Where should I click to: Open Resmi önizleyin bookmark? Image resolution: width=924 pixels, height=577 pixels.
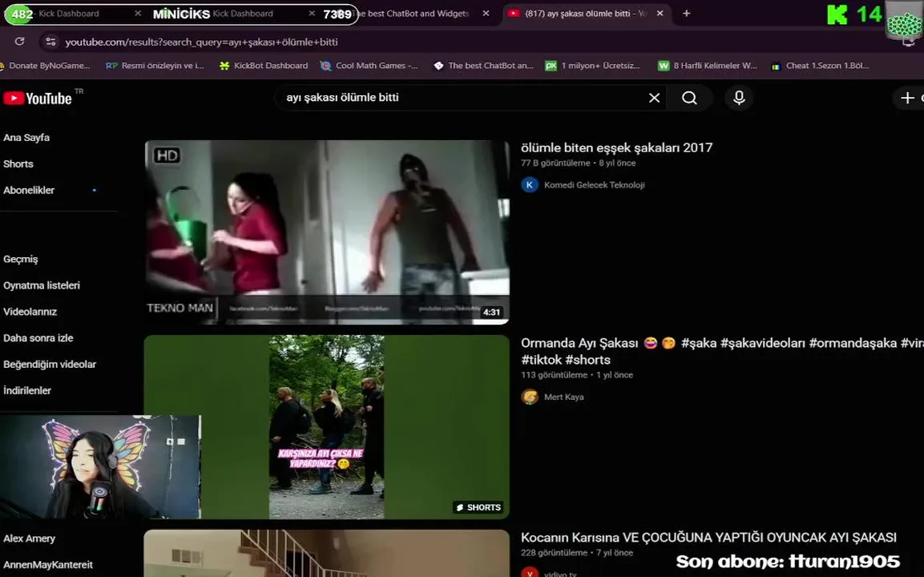[155, 66]
